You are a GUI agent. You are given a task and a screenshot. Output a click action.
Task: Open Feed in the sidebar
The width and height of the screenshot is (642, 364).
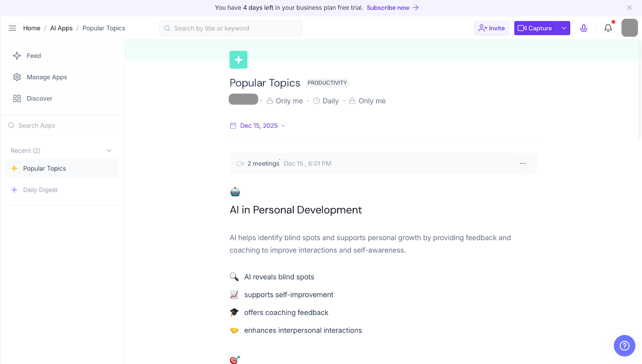click(34, 56)
